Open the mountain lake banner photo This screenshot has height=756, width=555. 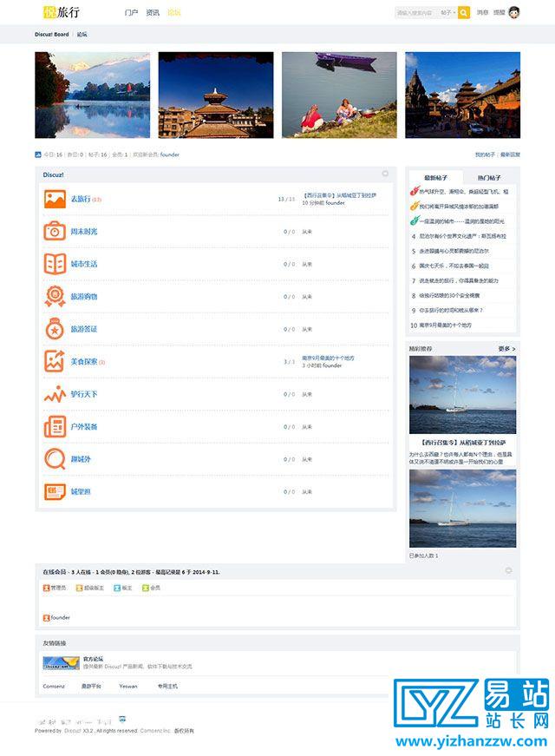(93, 95)
